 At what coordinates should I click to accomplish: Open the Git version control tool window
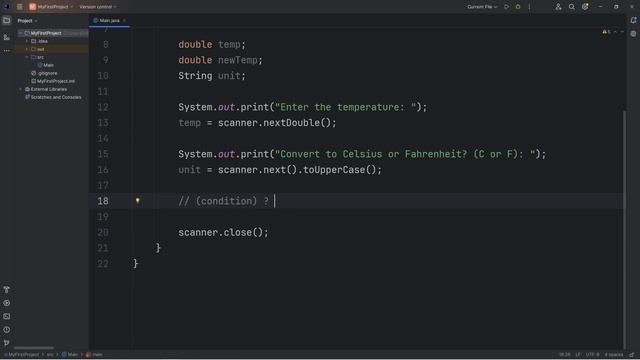(x=7, y=343)
